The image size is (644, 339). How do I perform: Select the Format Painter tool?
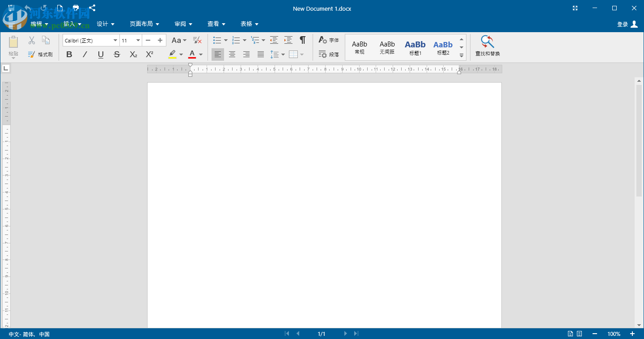pos(41,54)
